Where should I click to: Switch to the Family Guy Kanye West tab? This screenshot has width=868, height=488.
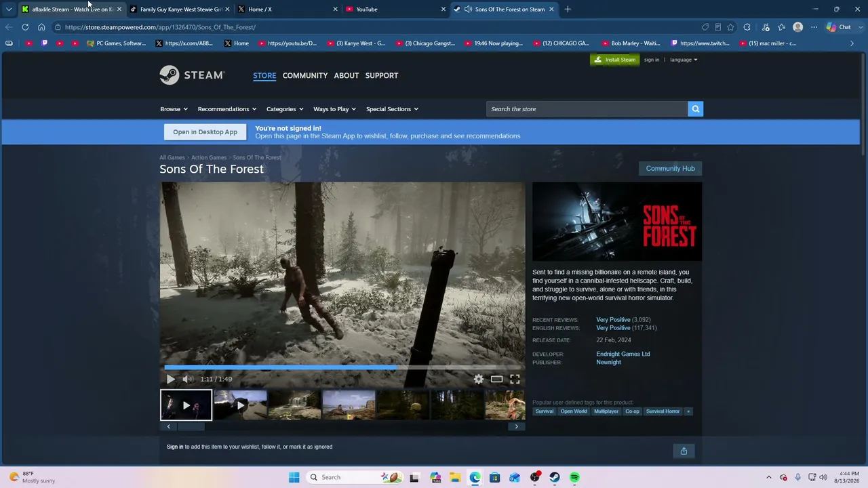(x=180, y=9)
